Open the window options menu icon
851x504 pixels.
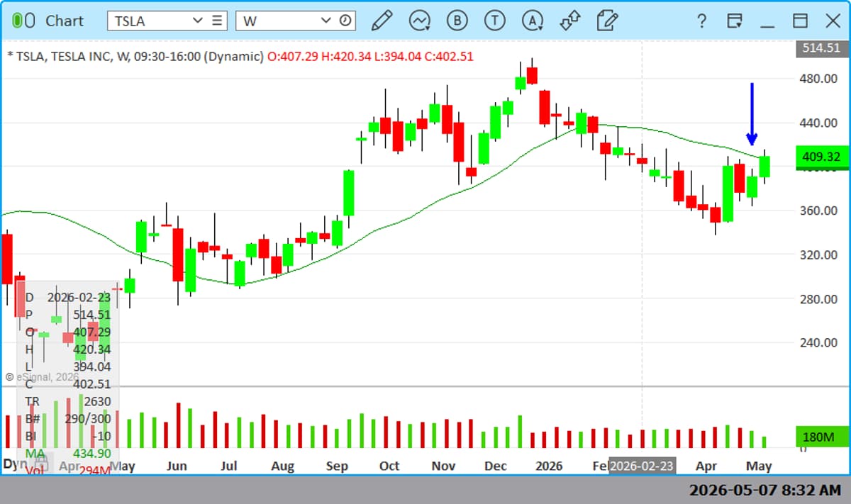[x=734, y=21]
